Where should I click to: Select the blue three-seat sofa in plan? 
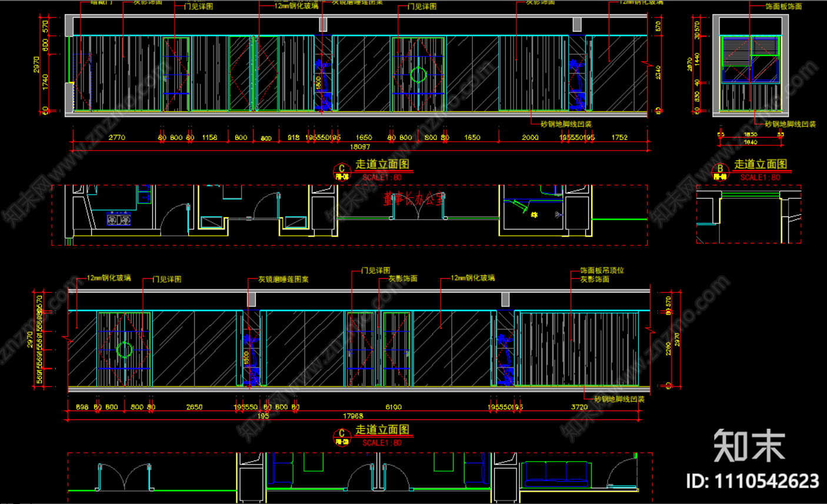tap(556, 474)
